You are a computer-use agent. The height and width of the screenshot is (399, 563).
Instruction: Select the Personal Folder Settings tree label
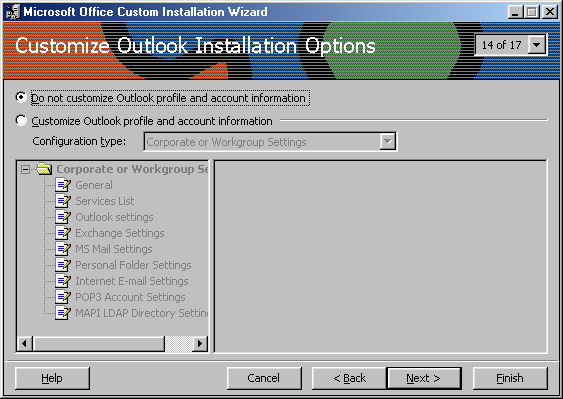click(133, 265)
